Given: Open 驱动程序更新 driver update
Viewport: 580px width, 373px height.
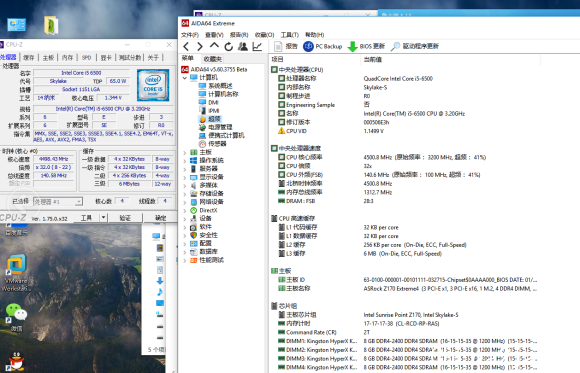Looking at the screenshot, I should [415, 46].
